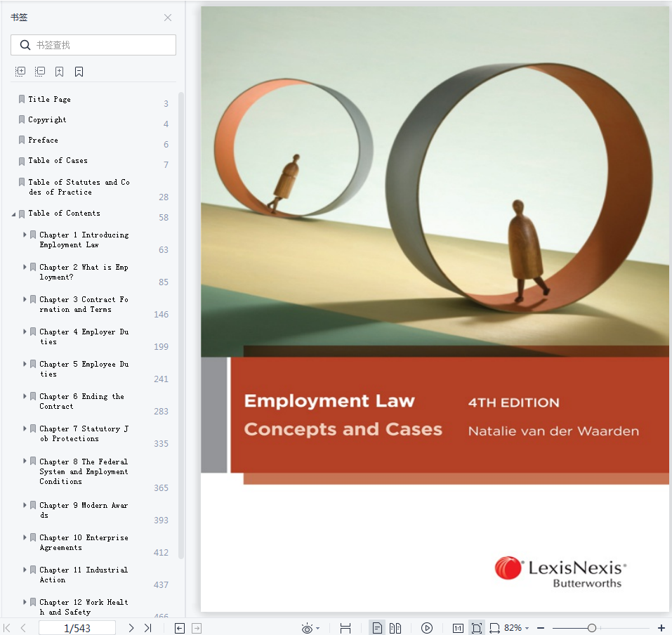Expand Chapter 6 Ending the Contract

click(25, 396)
